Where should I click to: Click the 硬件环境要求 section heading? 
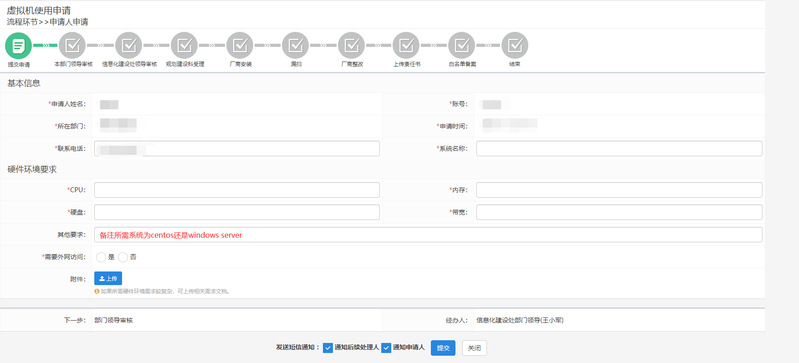click(32, 169)
